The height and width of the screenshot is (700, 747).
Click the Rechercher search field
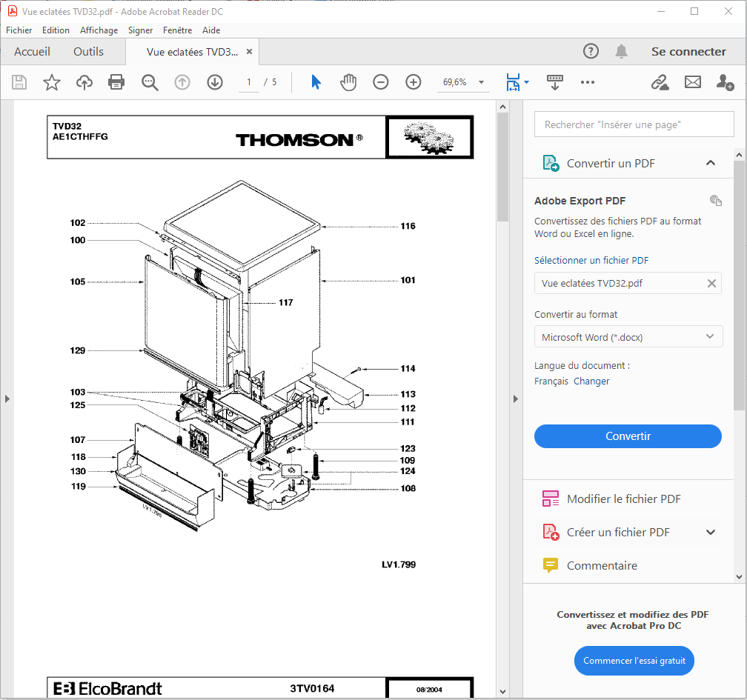point(634,124)
